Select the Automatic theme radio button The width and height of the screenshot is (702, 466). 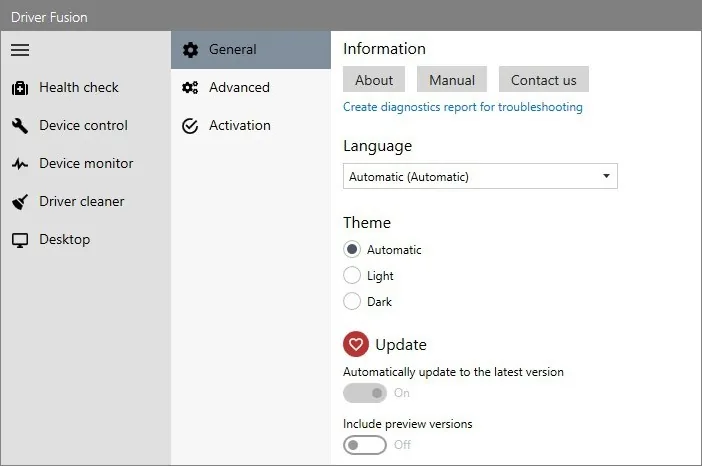(x=352, y=249)
